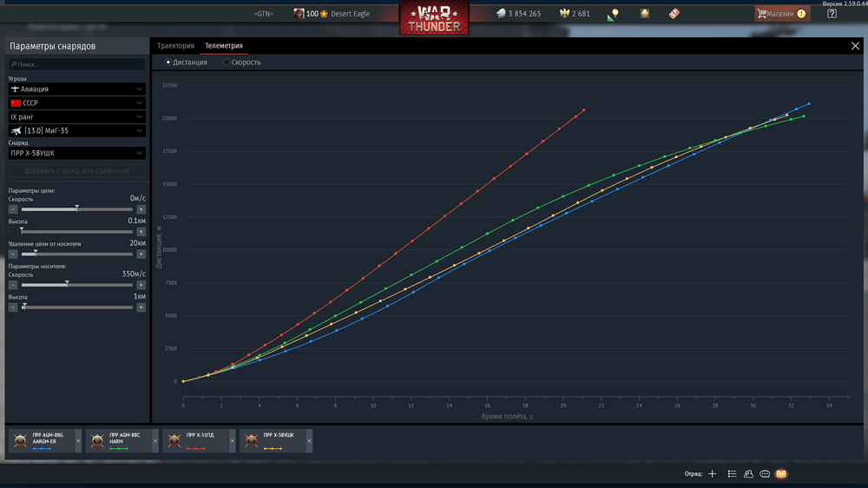Click the silver lions currency icon
Screen dimensions: 868x488
tap(501, 13)
